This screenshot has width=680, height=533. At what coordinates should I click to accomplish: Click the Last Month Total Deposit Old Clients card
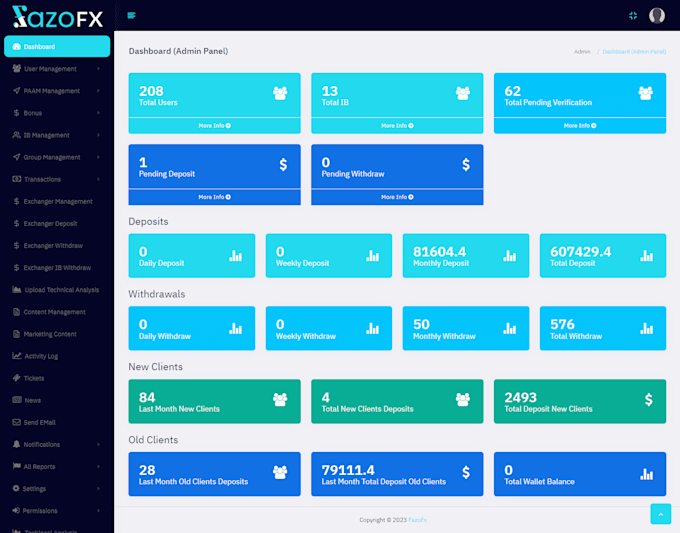[397, 474]
